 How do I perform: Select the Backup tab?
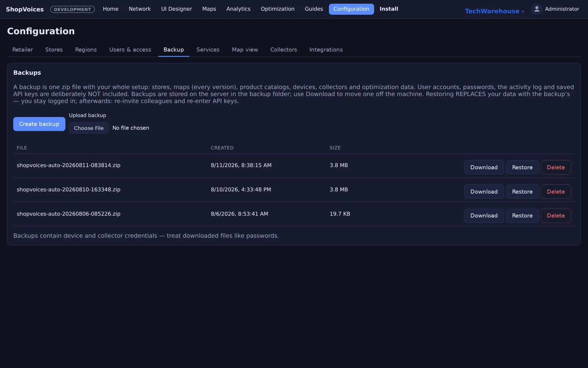click(173, 50)
